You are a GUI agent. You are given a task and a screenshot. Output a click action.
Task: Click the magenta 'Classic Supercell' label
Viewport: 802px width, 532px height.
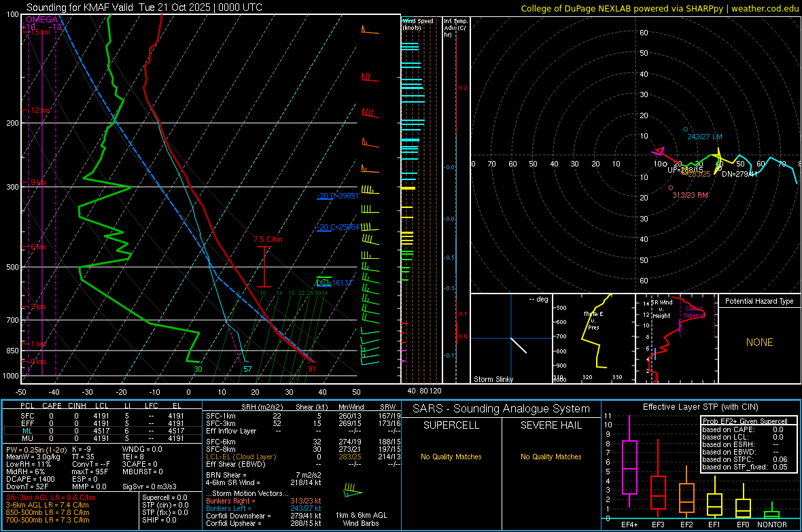[x=694, y=312]
